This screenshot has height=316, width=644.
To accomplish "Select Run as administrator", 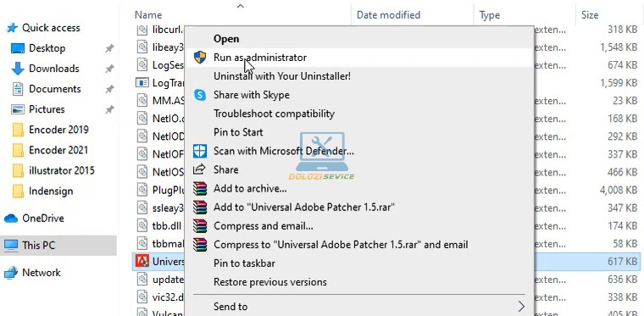I will (x=260, y=58).
